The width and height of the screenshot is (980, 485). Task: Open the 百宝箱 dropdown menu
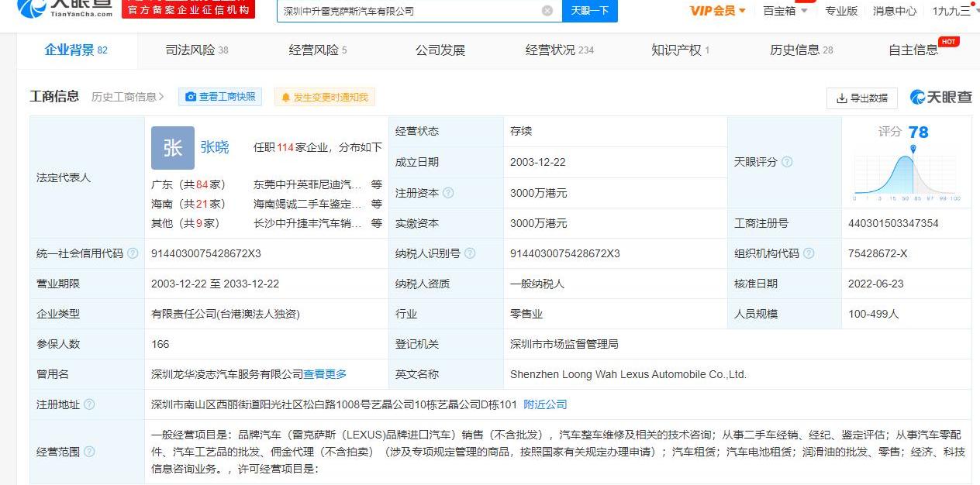(785, 11)
